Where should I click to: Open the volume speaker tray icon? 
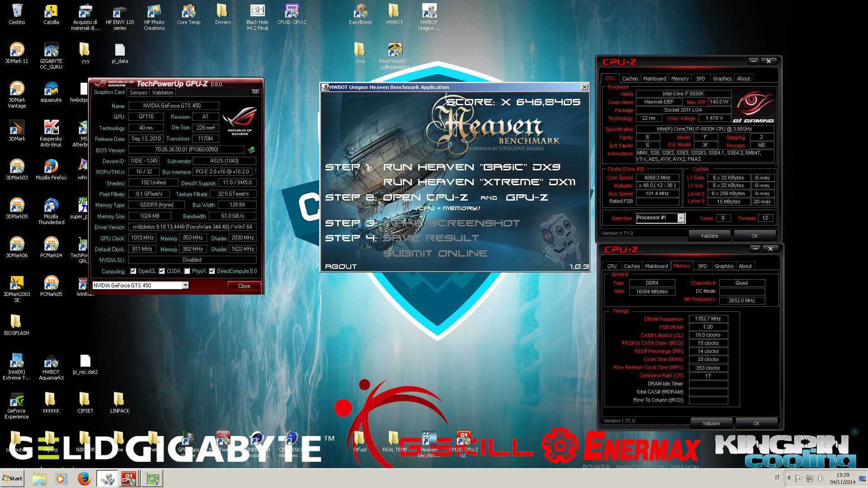[821, 478]
